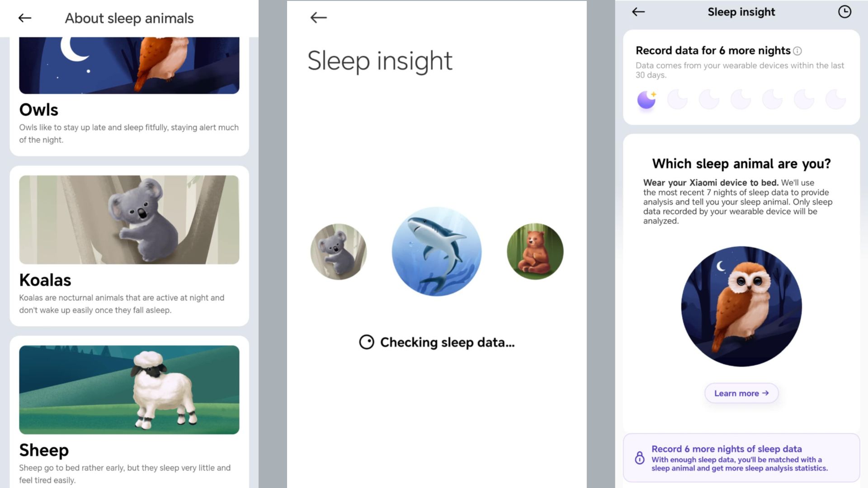The width and height of the screenshot is (868, 488).
Task: Tap Record 6 more nights of sleep data banner
Action: (741, 458)
